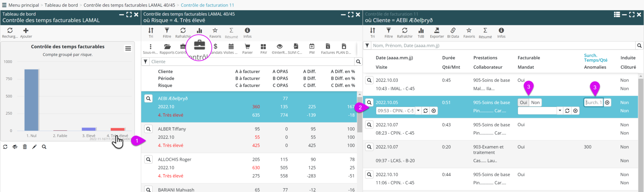Image resolution: width=644 pixels, height=192 pixels.
Task: Open Menu principal in the breadcrumb
Action: 23,5
